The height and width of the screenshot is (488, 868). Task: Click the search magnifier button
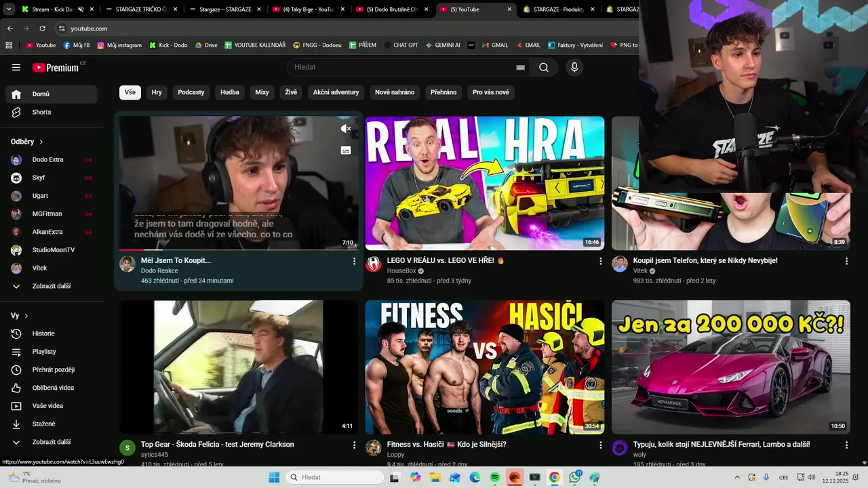[x=544, y=67]
